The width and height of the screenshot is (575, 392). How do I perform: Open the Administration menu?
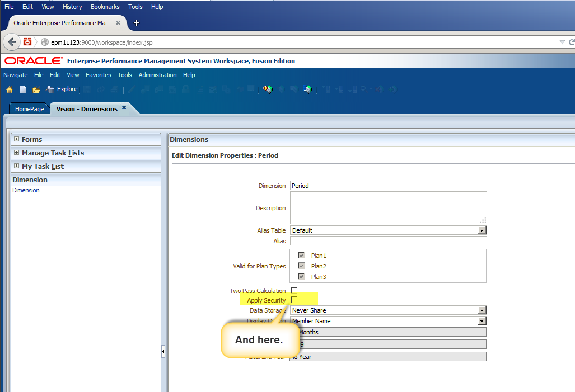157,75
